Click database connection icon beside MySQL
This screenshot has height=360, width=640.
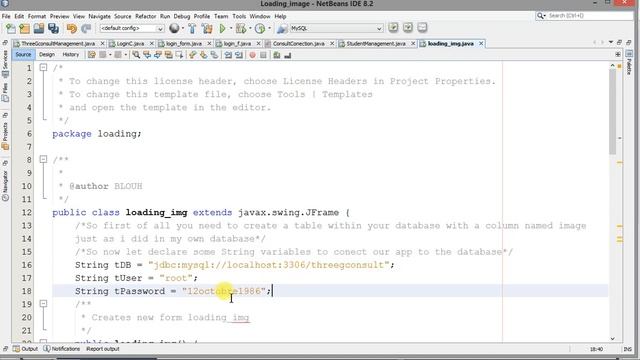point(282,28)
